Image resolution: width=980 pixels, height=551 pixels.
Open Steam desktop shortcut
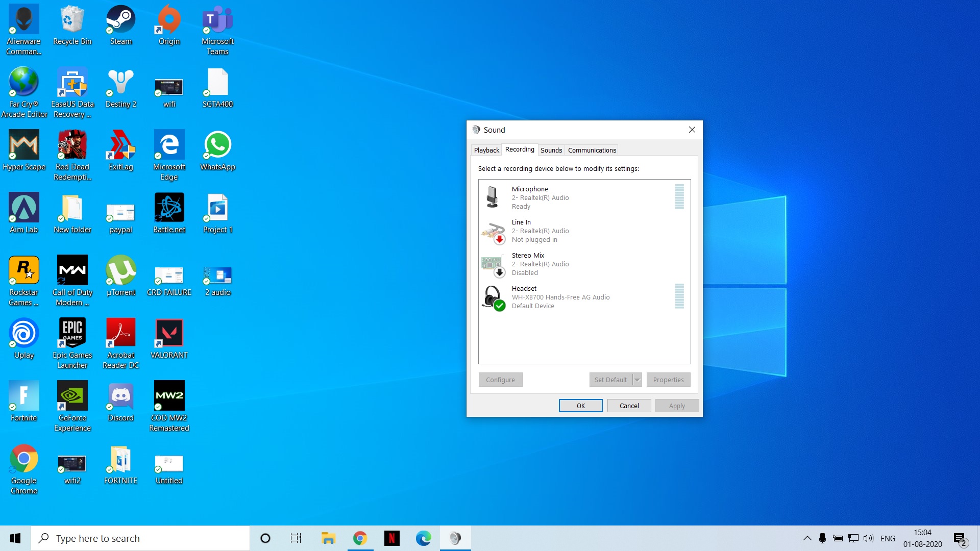coord(120,26)
